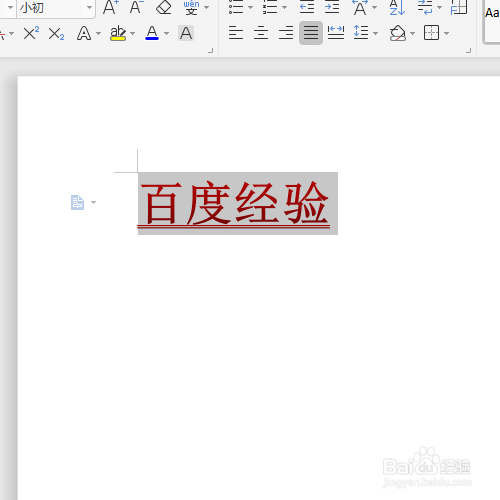The image size is (500, 500).
Task: Apply yellow text highlight color
Action: [118, 33]
